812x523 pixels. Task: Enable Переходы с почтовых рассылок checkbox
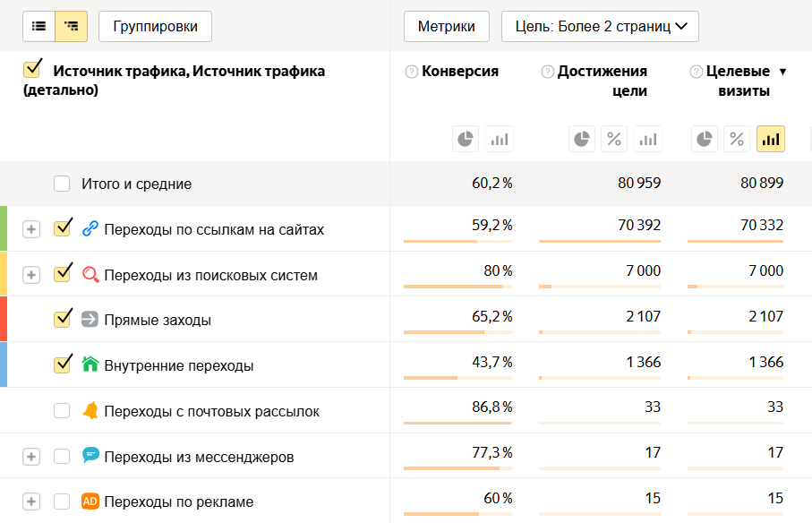coord(62,411)
